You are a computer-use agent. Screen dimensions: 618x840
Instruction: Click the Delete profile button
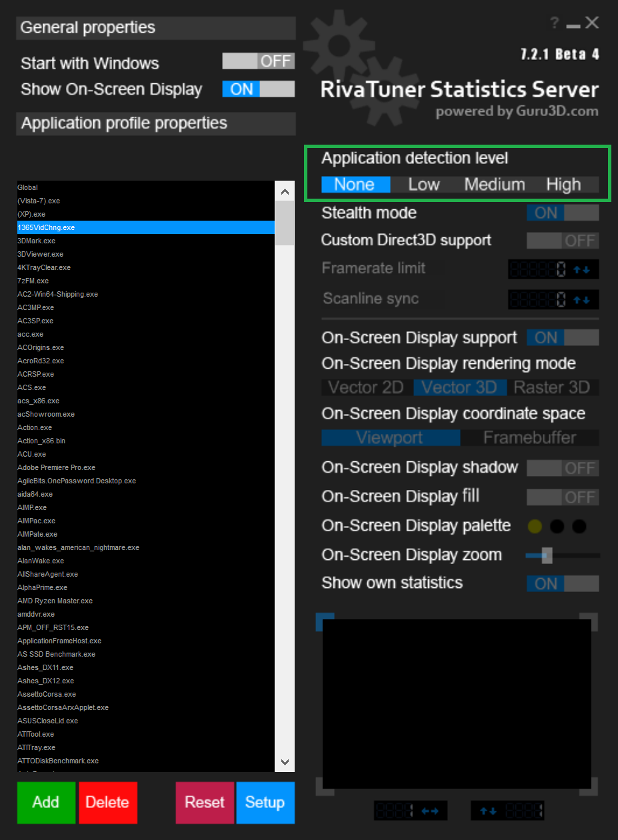click(x=107, y=803)
